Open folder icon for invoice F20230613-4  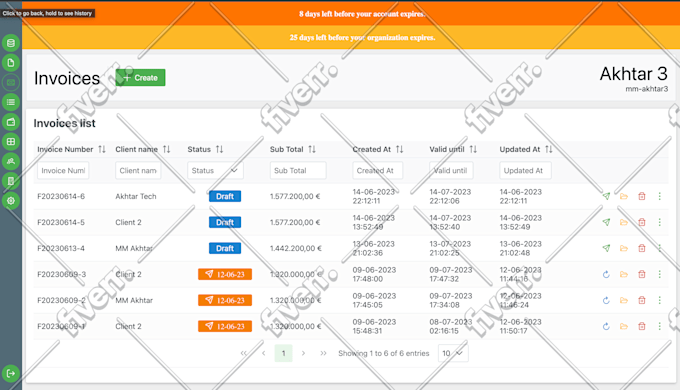coord(624,248)
